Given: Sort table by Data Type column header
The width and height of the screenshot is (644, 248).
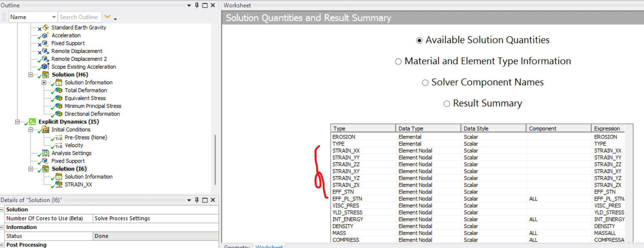Looking at the screenshot, I should click(428, 128).
